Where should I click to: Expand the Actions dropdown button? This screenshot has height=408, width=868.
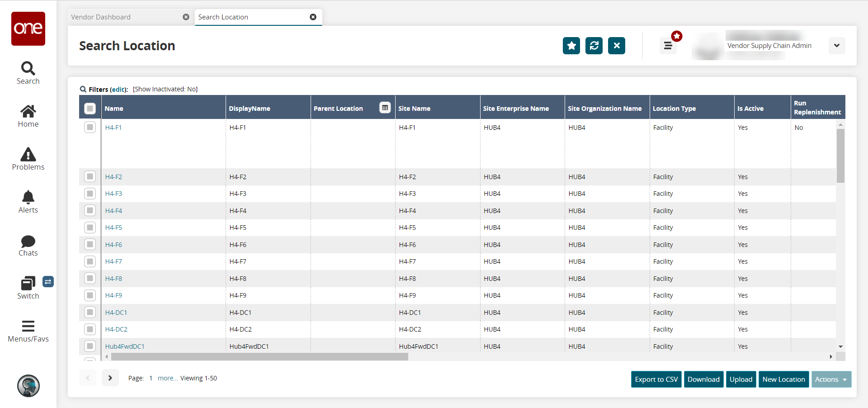[x=831, y=380]
